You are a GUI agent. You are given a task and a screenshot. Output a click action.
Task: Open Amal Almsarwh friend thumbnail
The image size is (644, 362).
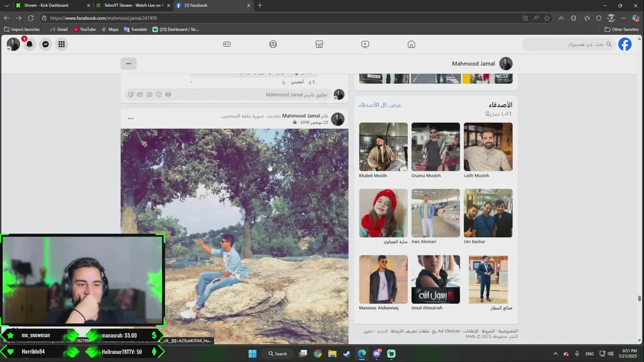(436, 279)
